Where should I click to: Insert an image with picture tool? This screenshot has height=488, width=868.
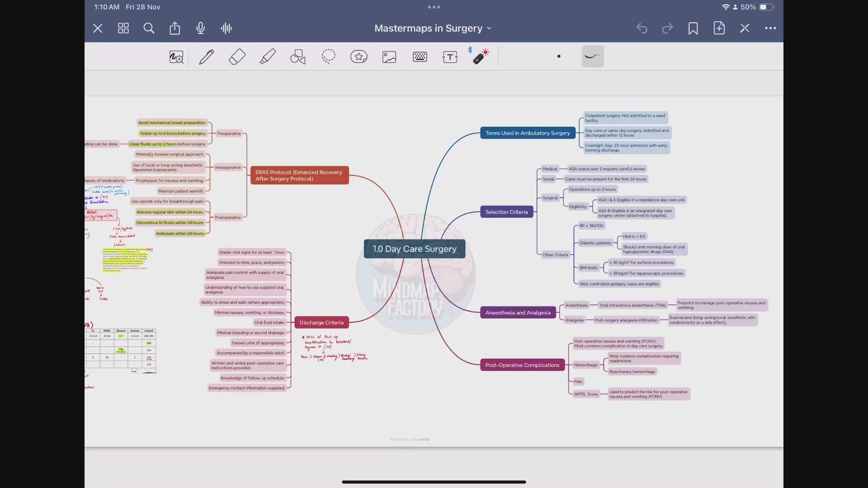pyautogui.click(x=389, y=57)
